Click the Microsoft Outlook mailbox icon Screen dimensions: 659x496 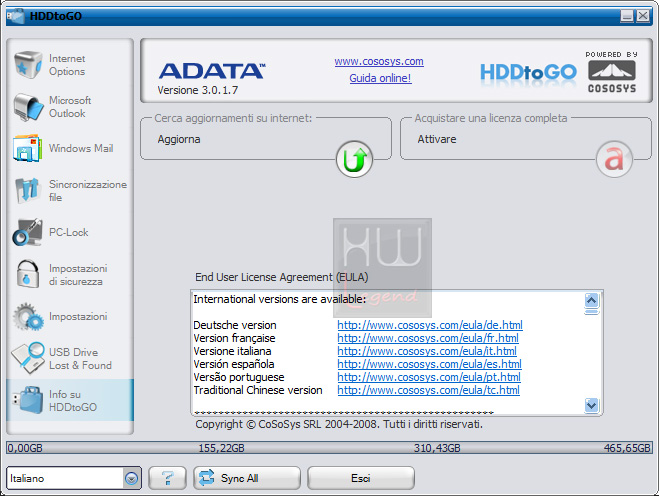click(28, 107)
